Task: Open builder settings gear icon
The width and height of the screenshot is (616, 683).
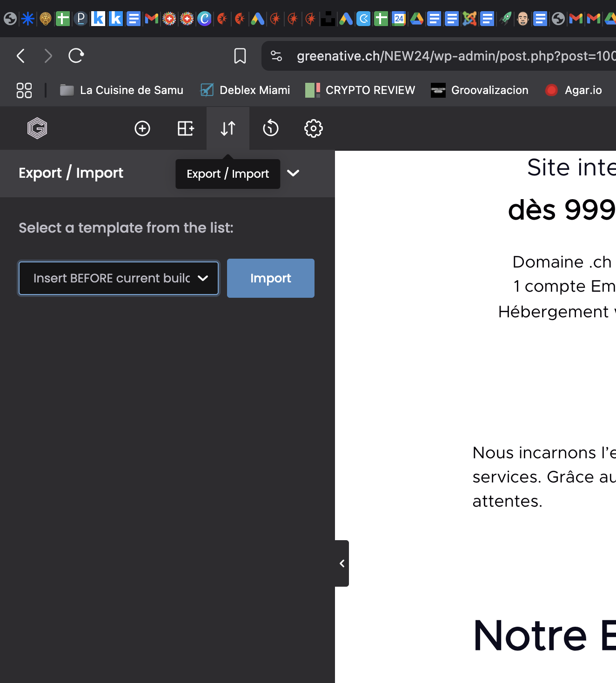Action: pyautogui.click(x=314, y=128)
